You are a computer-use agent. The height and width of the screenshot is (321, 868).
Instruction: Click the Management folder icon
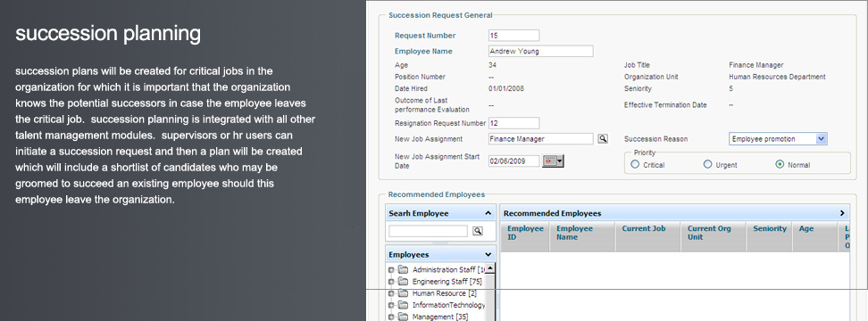[x=403, y=317]
